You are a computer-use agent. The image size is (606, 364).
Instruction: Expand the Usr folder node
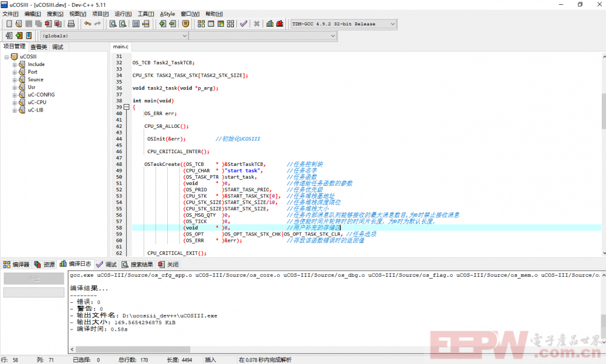pos(15,88)
